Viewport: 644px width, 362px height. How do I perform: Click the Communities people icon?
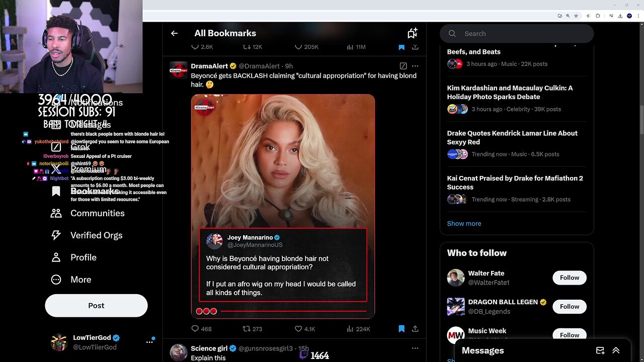(56, 213)
